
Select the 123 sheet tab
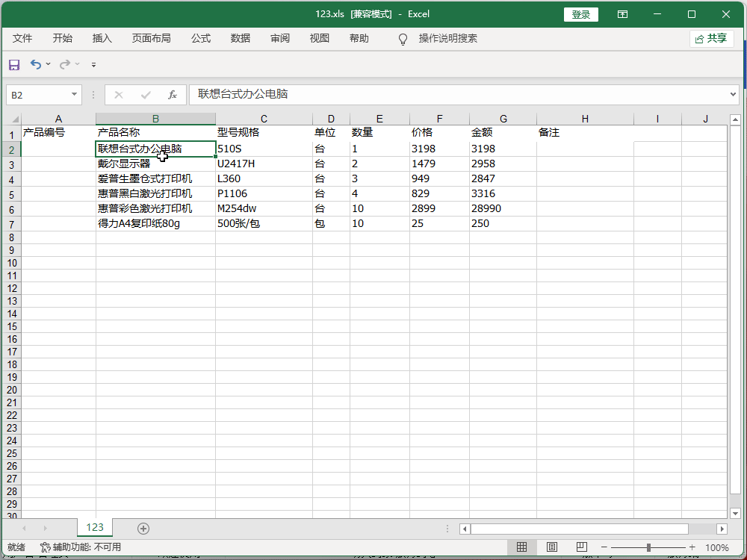[95, 528]
